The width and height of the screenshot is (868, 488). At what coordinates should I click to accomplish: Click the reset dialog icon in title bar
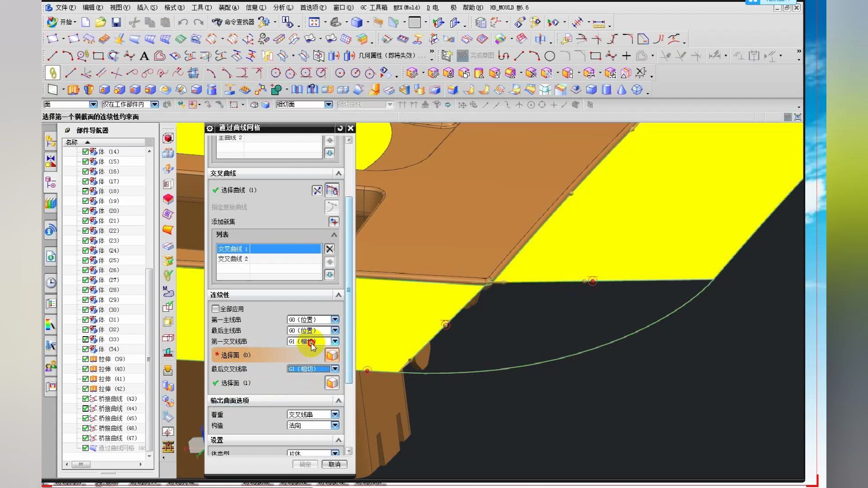(340, 128)
